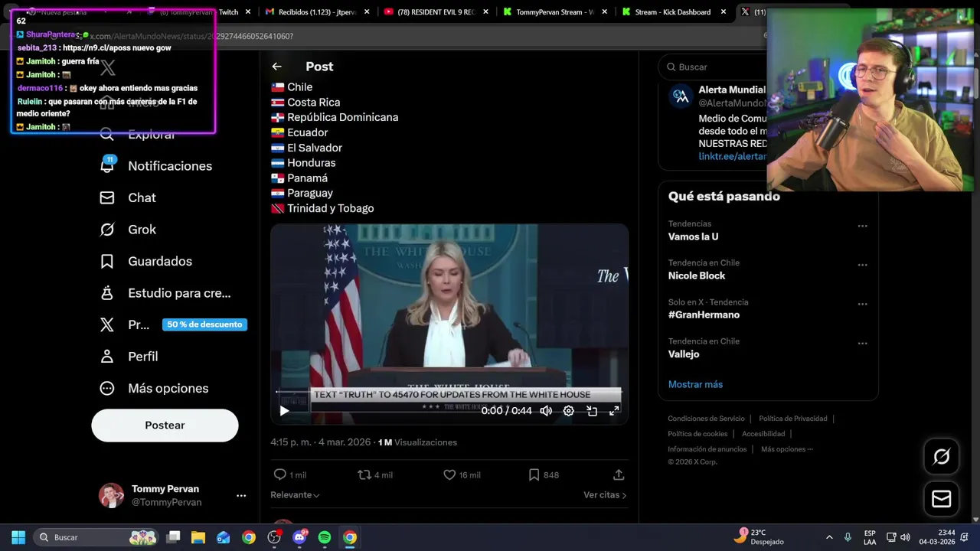The image size is (980, 551).
Task: Click the X Buscar search field
Action: pyautogui.click(x=712, y=67)
